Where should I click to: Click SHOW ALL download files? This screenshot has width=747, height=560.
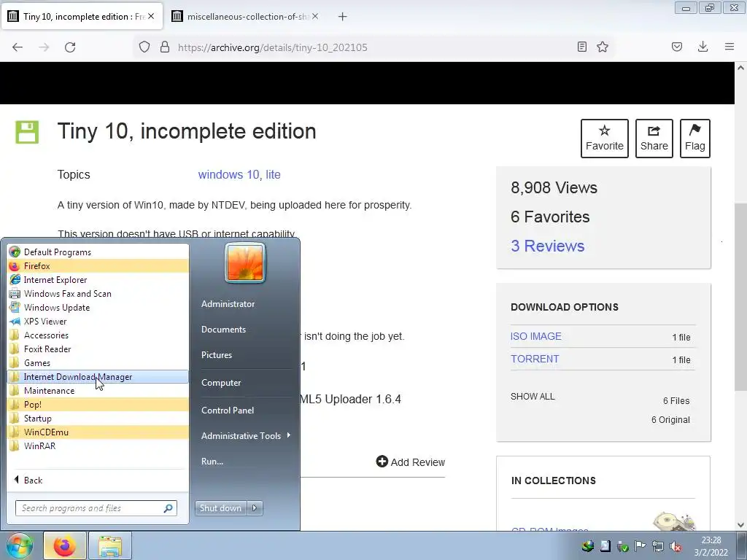coord(533,396)
